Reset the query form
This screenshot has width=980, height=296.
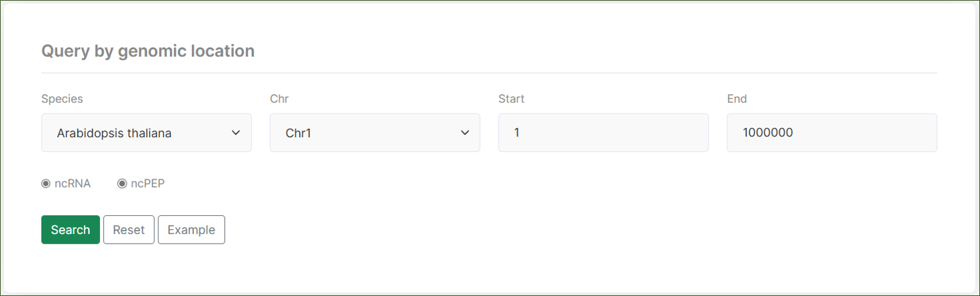[128, 229]
